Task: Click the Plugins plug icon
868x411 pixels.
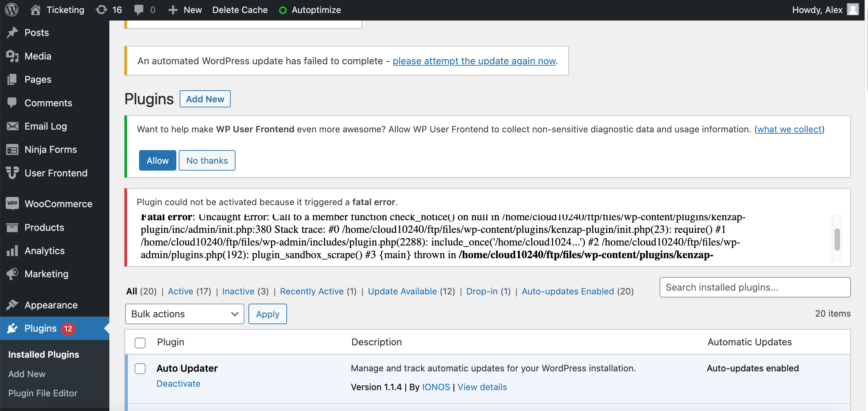Action: [12, 328]
